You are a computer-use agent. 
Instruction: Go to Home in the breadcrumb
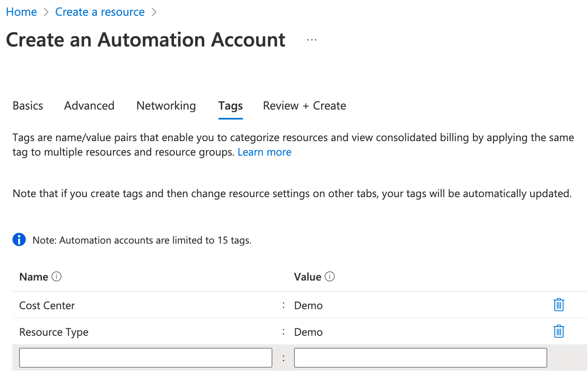(22, 12)
